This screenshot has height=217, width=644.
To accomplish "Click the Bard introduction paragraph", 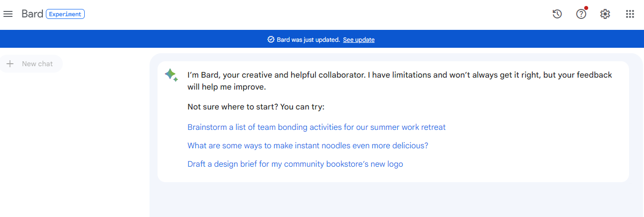I will tap(400, 81).
